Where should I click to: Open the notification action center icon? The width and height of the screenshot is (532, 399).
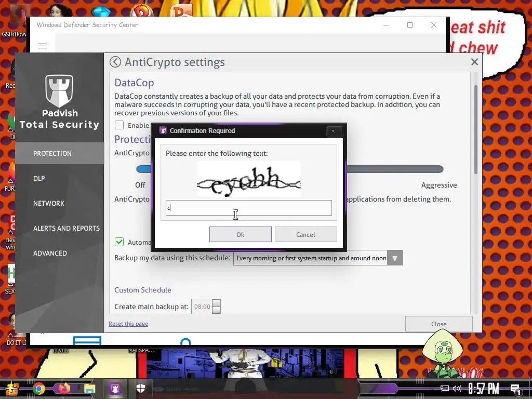(516, 389)
